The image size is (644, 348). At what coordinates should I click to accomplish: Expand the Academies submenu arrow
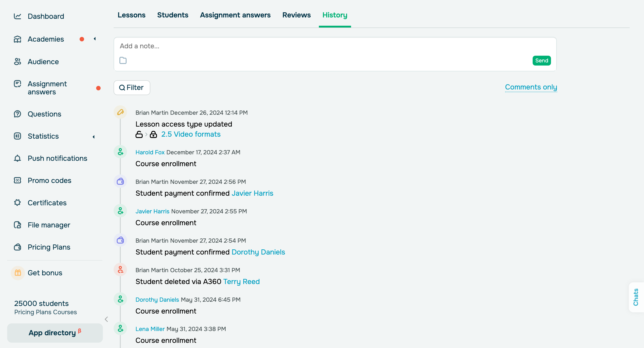(x=95, y=39)
